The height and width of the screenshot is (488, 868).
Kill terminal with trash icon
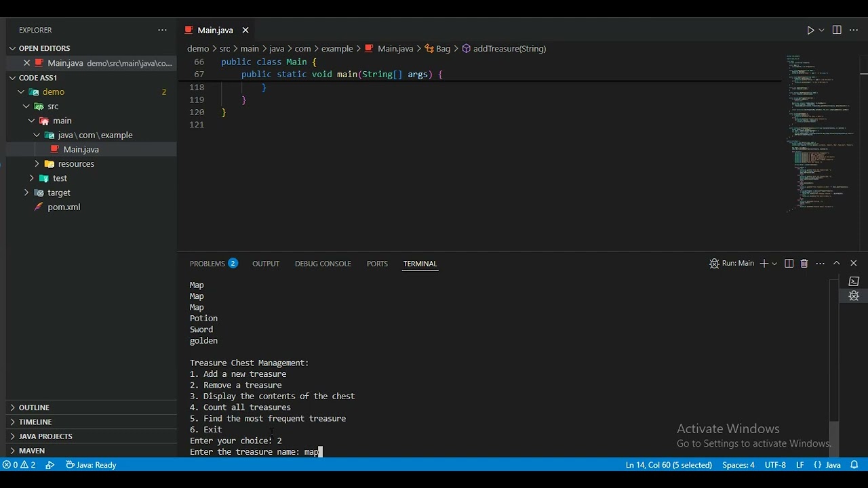804,263
